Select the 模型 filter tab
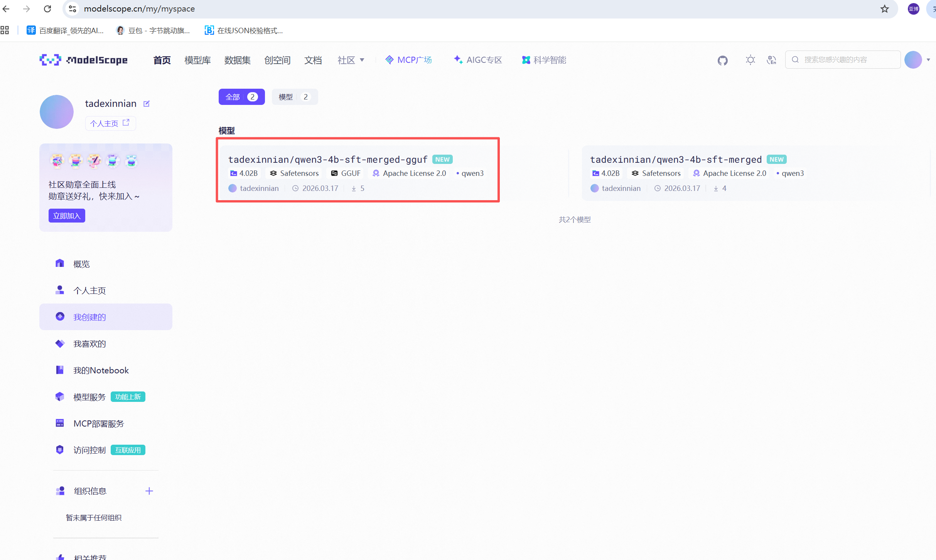 (x=294, y=97)
